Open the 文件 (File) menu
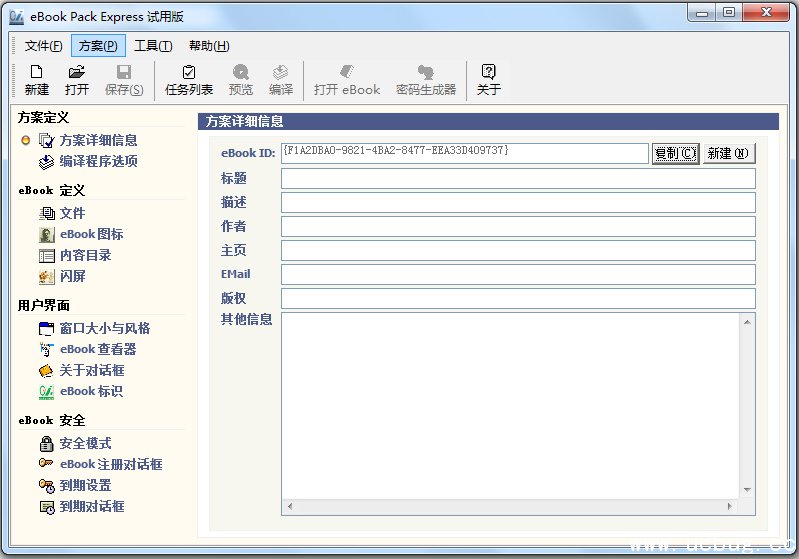The height and width of the screenshot is (559, 799). 43,46
